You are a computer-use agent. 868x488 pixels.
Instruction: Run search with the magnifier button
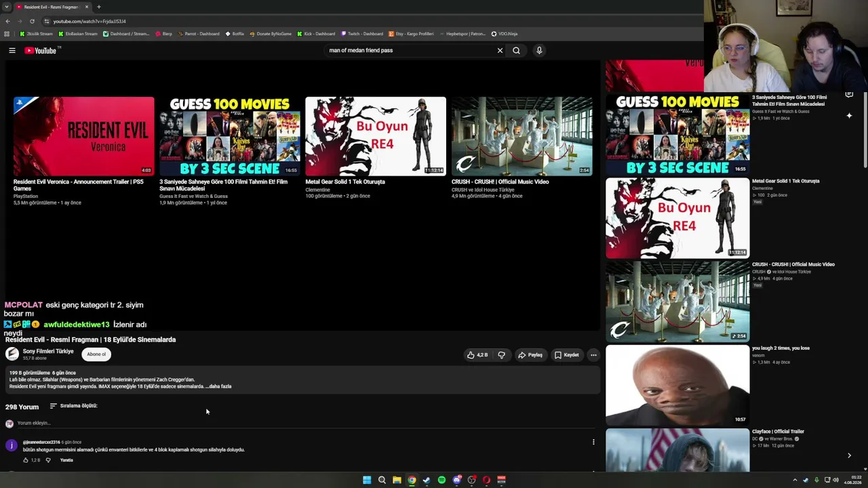point(516,50)
